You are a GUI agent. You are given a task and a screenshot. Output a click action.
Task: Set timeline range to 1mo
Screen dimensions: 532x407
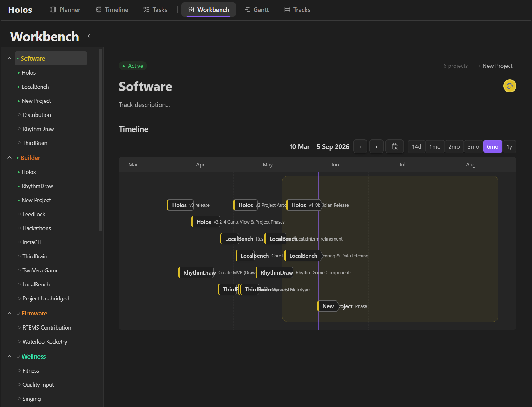click(435, 146)
